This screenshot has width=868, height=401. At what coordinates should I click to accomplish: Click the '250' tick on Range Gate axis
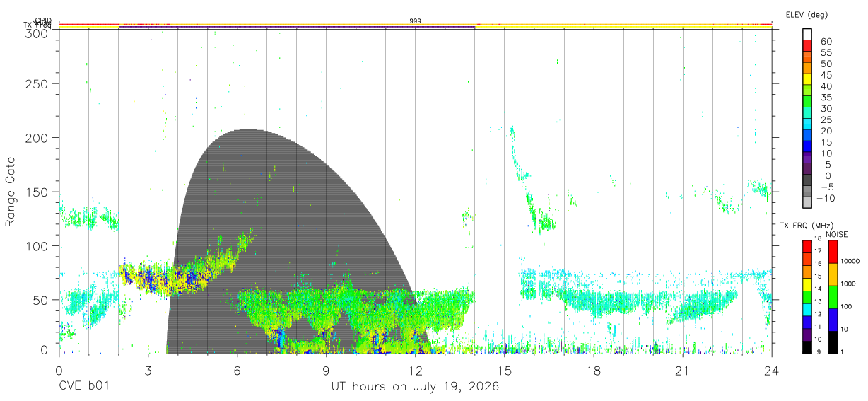coord(37,84)
